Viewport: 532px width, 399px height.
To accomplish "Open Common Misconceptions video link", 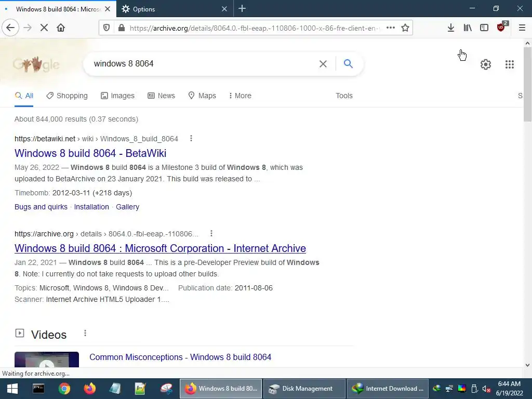I will pos(180,357).
